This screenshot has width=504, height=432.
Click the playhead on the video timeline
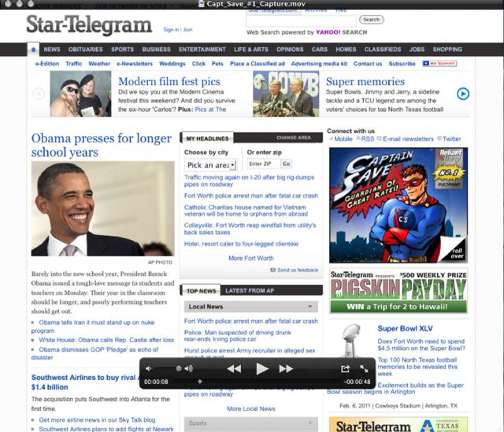point(200,382)
